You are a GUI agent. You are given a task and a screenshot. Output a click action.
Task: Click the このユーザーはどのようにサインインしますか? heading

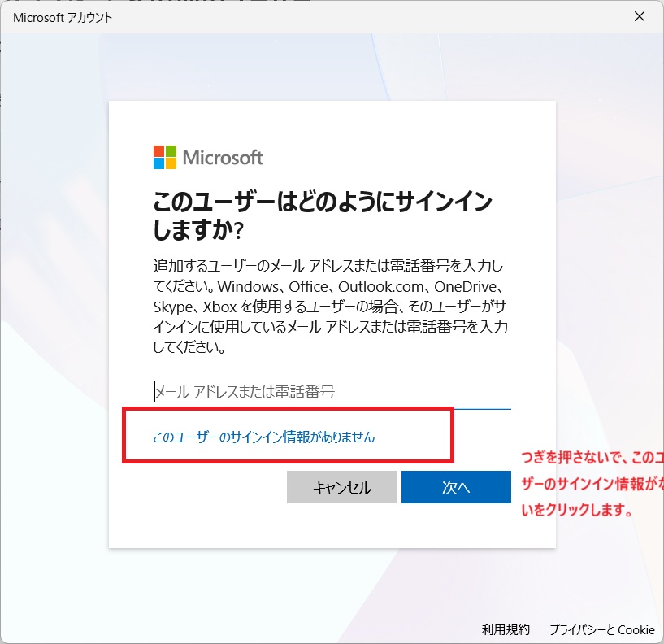322,215
